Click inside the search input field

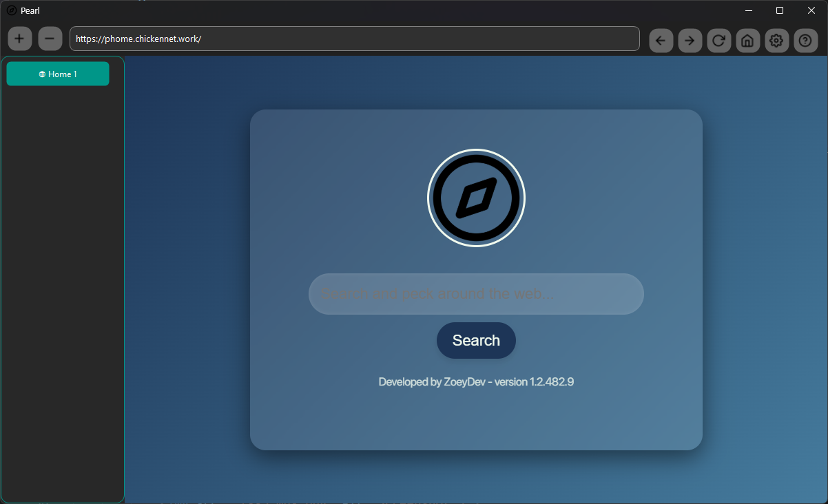click(x=476, y=294)
